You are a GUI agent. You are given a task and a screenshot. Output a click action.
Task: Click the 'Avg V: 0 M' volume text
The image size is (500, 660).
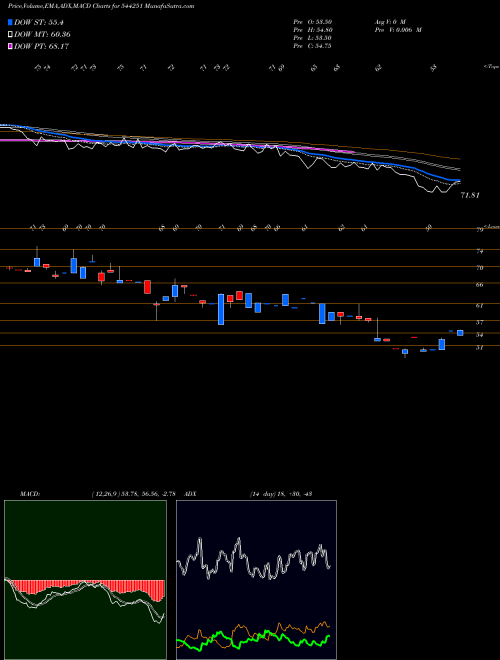click(x=389, y=21)
